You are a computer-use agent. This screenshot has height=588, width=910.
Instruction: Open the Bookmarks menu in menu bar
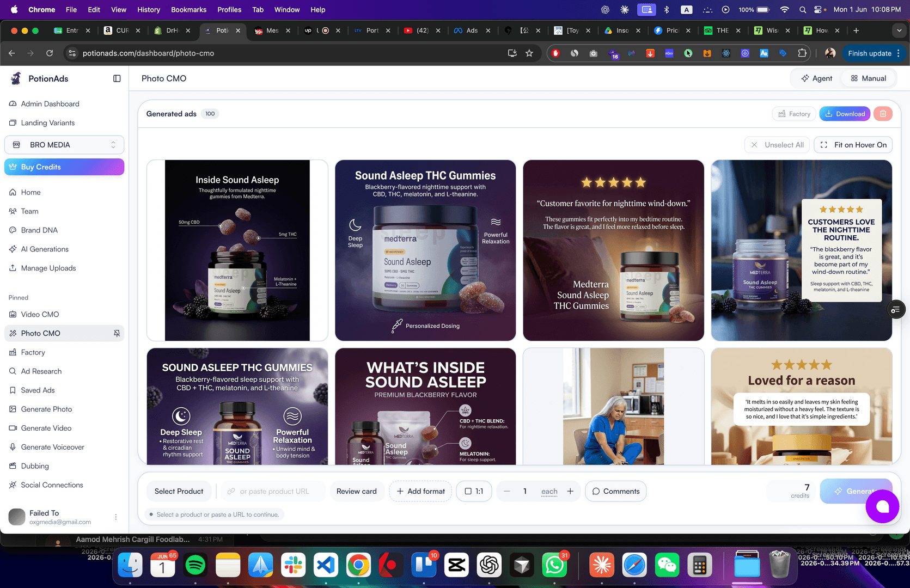(188, 9)
